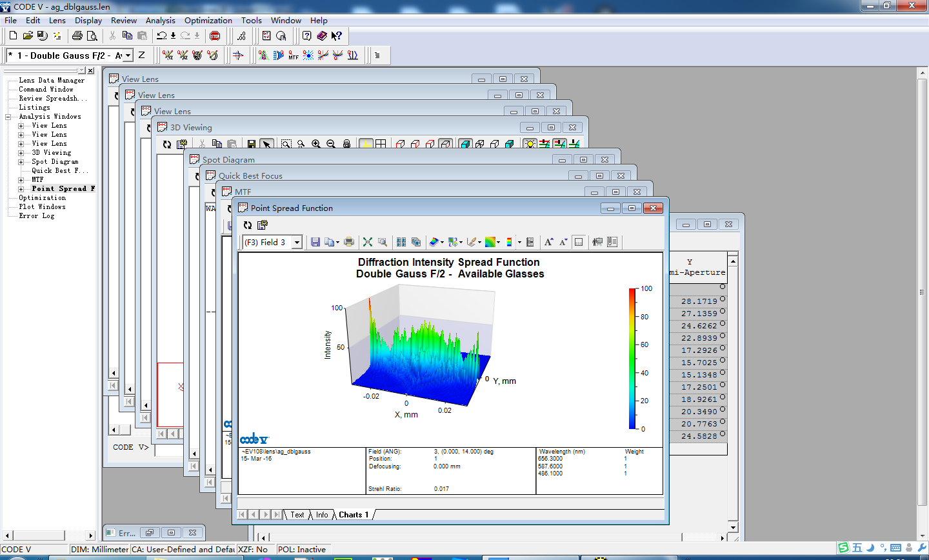This screenshot has height=560, width=929.
Task: Print the PSF chart via printer icon
Action: coord(349,242)
